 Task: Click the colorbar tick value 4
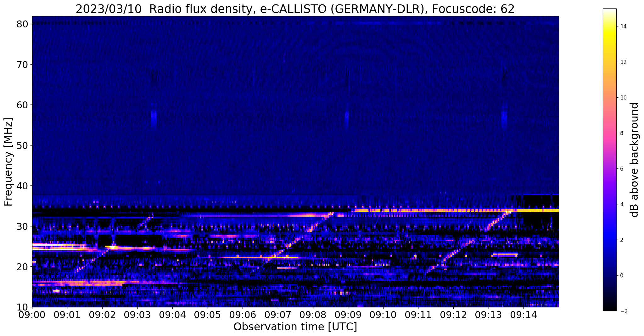point(621,204)
